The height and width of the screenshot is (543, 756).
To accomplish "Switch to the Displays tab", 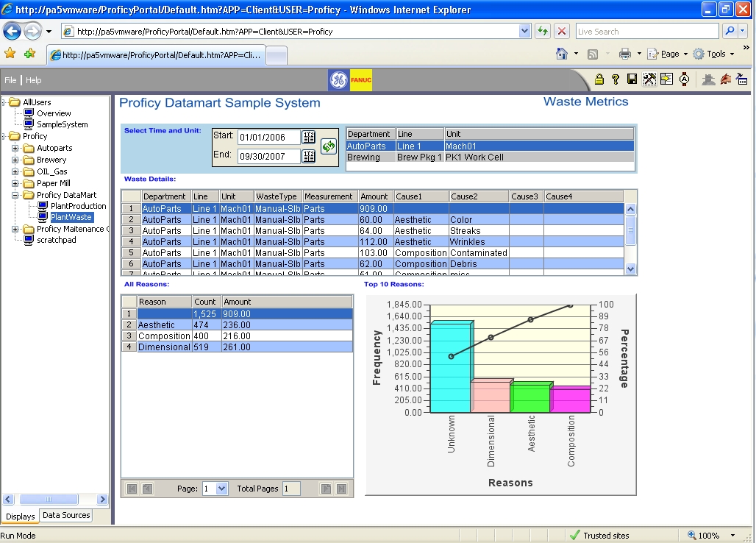I will pyautogui.click(x=21, y=516).
